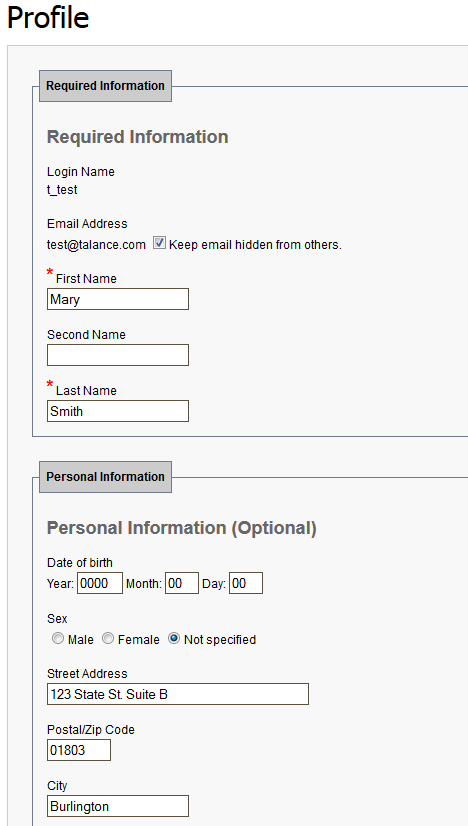The width and height of the screenshot is (468, 826).
Task: Click the Personal Information (Optional) heading
Action: tap(182, 528)
